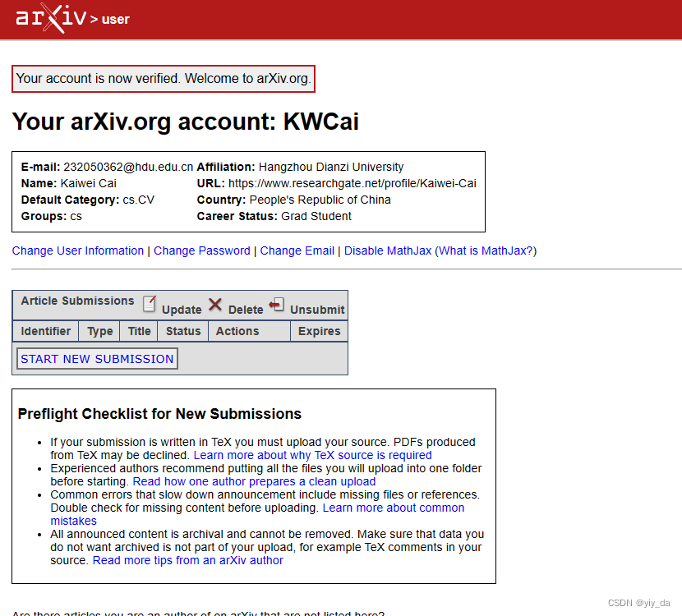The width and height of the screenshot is (682, 616).
Task: Click the 'Grad Student' career status value
Action: [x=316, y=217]
